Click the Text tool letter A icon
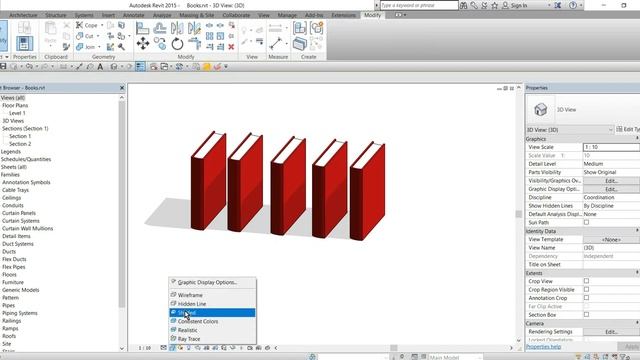The image size is (640, 360). 100,67
